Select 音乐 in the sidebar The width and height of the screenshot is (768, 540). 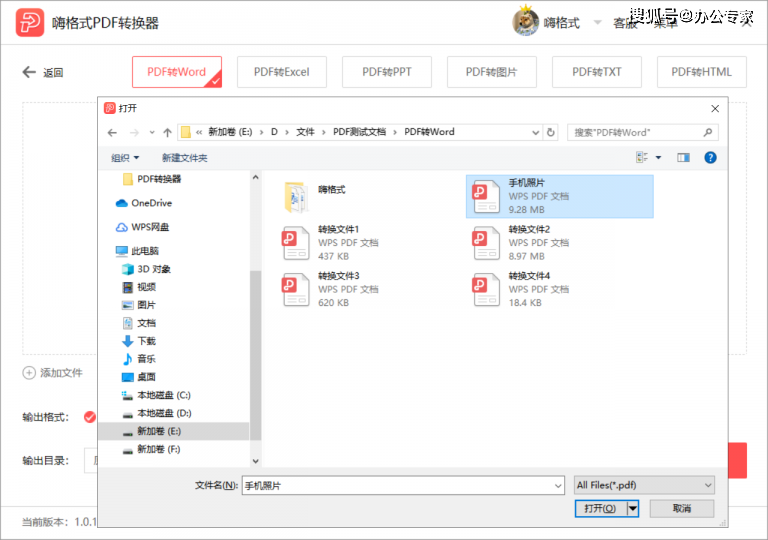click(139, 359)
